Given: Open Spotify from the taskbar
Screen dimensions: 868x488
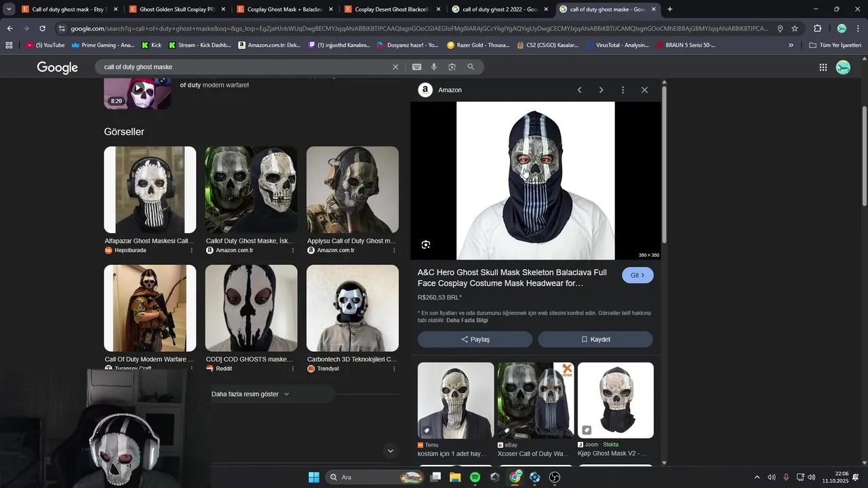Looking at the screenshot, I should (x=475, y=477).
